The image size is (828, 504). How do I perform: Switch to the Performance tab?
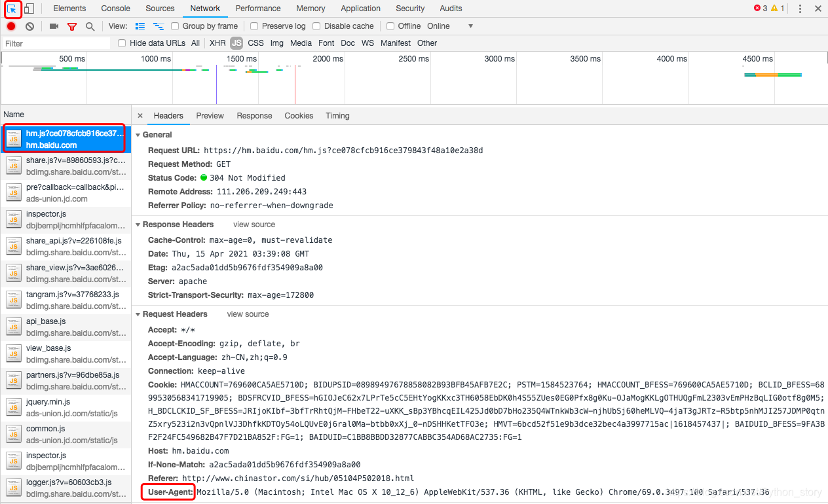[258, 9]
